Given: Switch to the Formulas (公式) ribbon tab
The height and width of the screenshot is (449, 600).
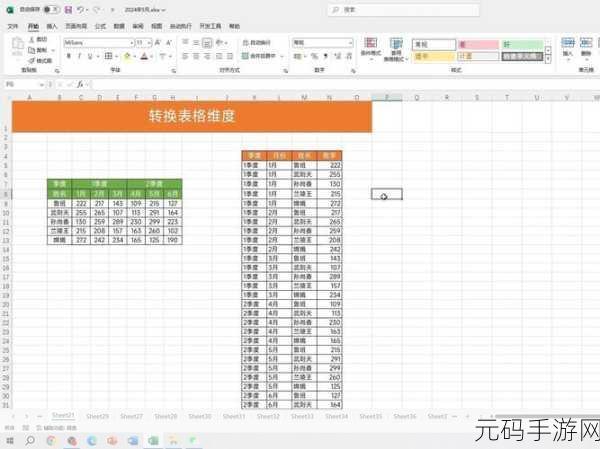Looking at the screenshot, I should tap(100, 26).
